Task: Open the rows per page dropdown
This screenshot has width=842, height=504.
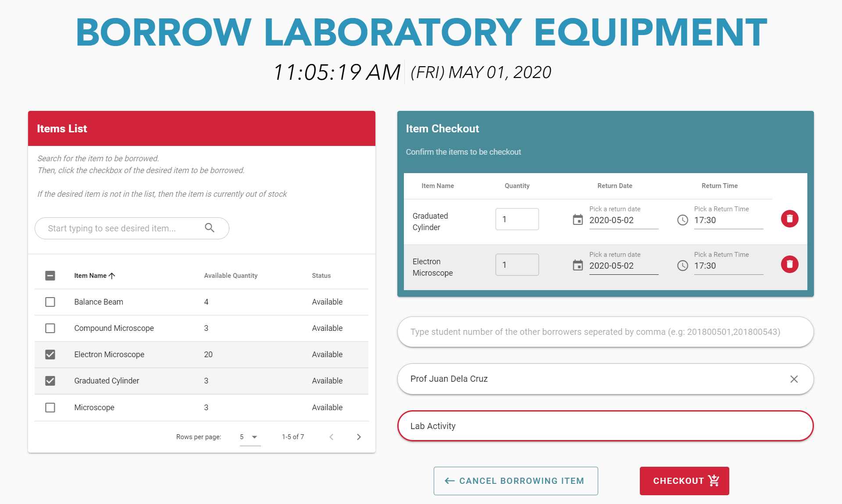Action: (x=250, y=437)
